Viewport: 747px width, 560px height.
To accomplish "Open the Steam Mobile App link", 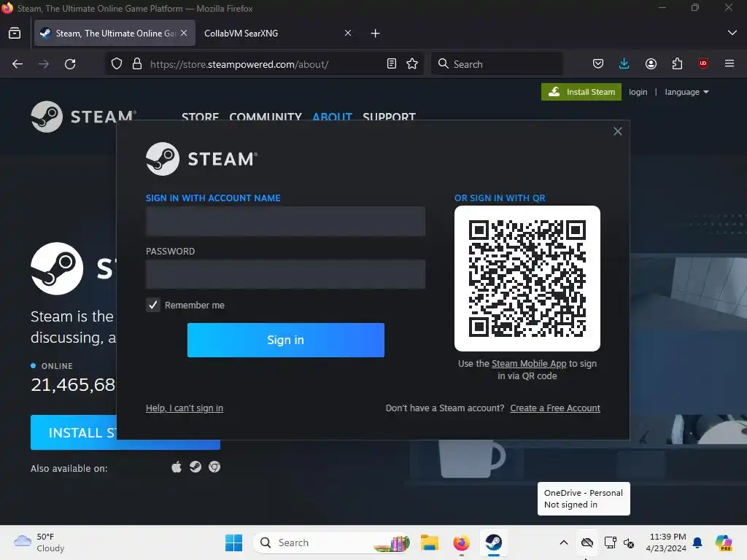I will [529, 364].
